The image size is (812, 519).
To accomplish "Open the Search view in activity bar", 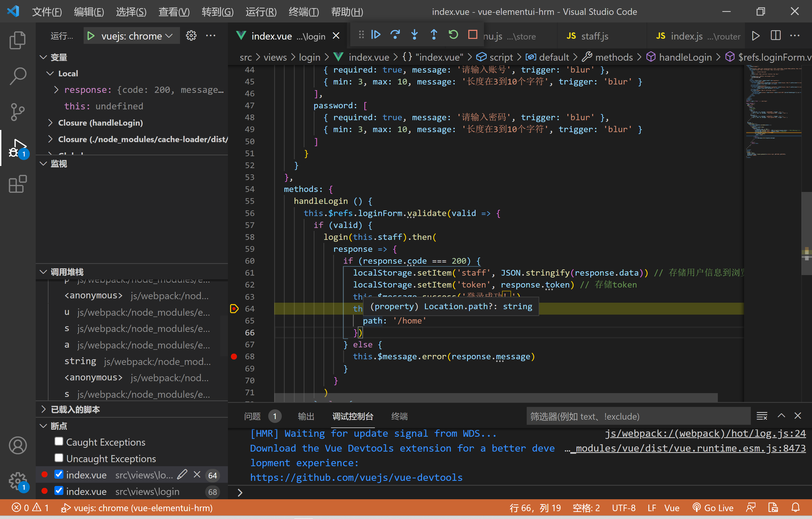I will 18,76.
